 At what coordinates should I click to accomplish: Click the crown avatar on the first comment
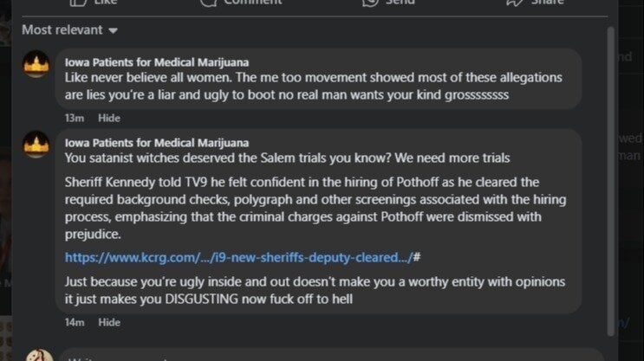[x=36, y=65]
